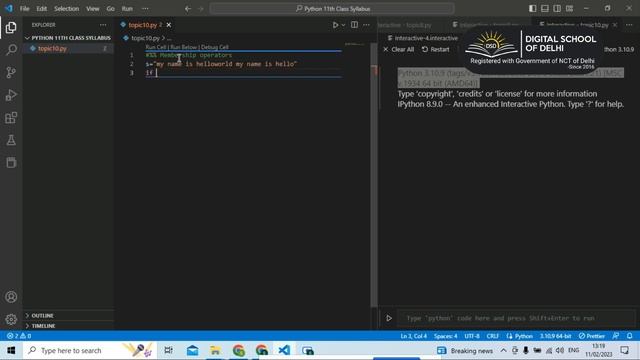Select the Interactive-4.interactive tab
This screenshot has height=360, width=640.
[422, 38]
